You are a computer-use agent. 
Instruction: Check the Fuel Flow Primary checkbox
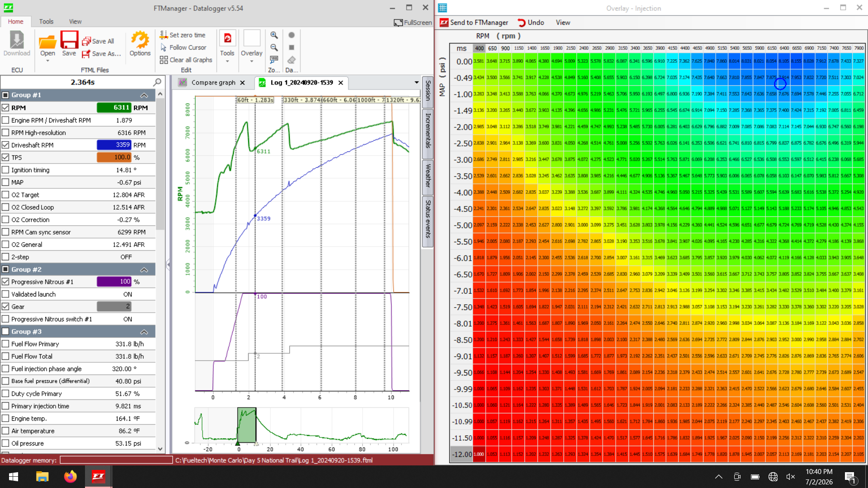pos(5,344)
